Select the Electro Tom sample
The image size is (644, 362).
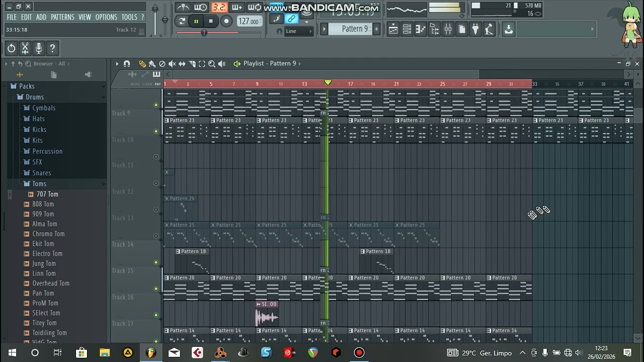pos(47,254)
